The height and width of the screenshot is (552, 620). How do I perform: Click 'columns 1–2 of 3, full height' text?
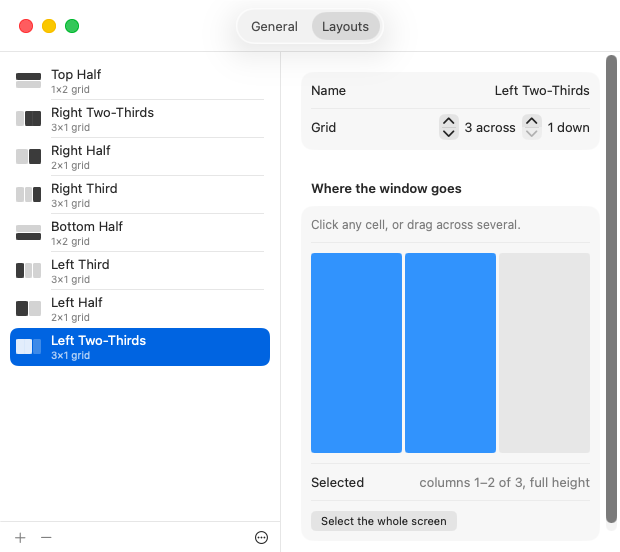pyautogui.click(x=505, y=482)
